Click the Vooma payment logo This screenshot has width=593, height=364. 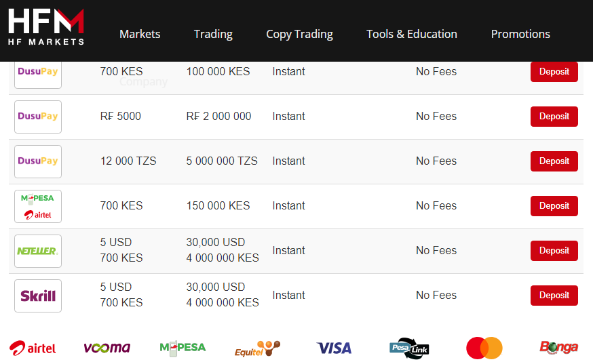click(107, 348)
